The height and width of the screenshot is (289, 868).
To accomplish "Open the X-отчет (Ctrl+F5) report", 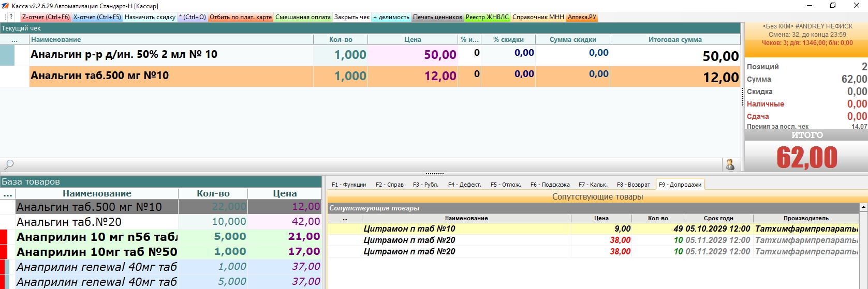I will (97, 17).
